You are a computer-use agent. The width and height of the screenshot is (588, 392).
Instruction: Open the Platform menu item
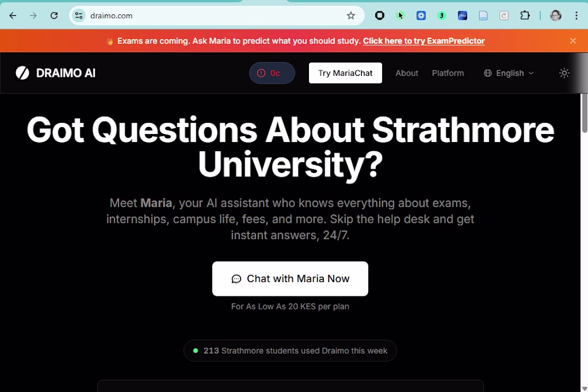pos(448,73)
